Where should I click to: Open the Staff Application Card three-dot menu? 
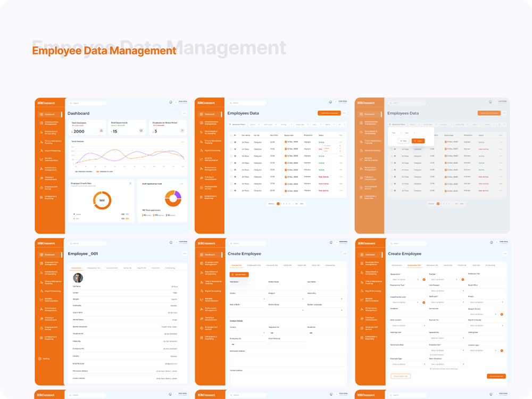point(182,184)
